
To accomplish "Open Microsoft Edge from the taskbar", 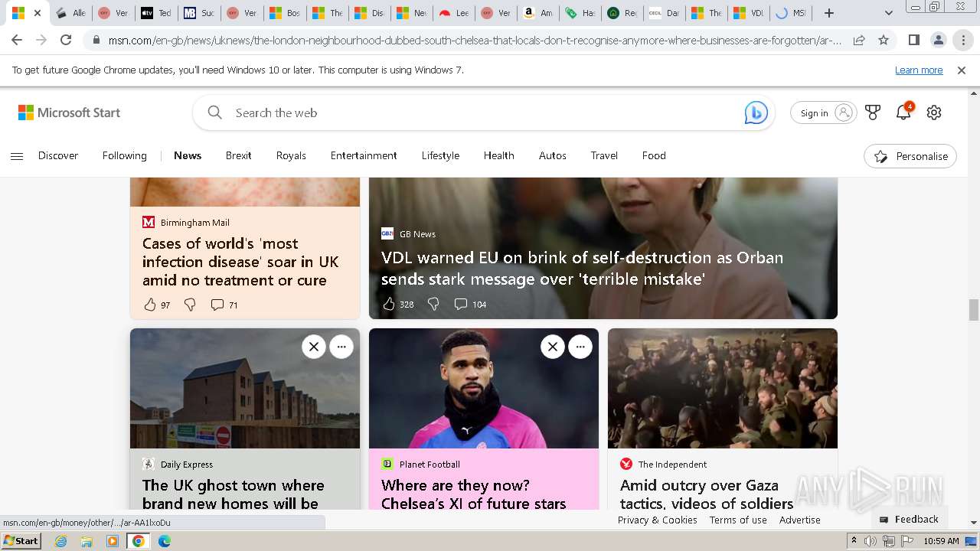I will tap(164, 541).
